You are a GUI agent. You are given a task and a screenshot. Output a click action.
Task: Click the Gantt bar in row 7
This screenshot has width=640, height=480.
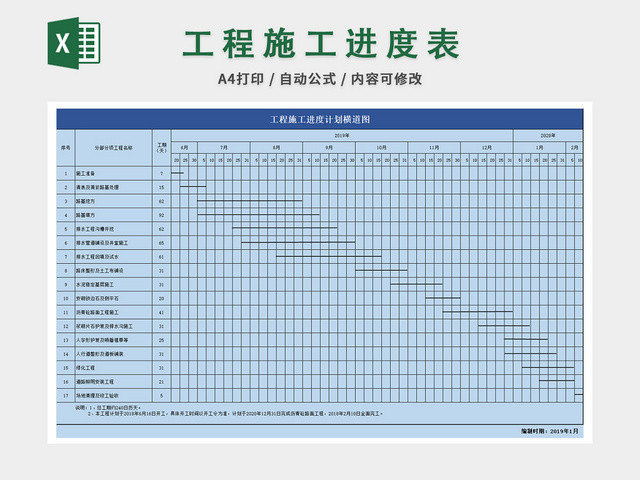coord(329,256)
